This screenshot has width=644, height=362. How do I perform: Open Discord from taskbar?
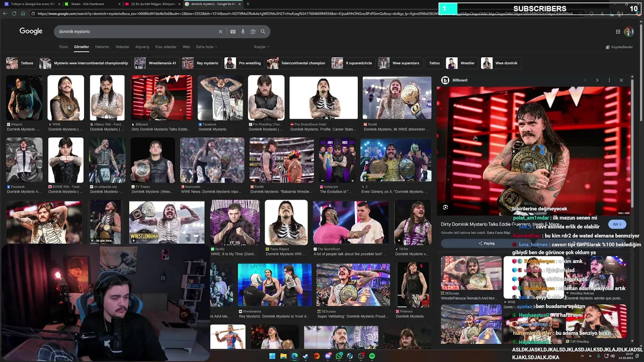tap(328, 356)
